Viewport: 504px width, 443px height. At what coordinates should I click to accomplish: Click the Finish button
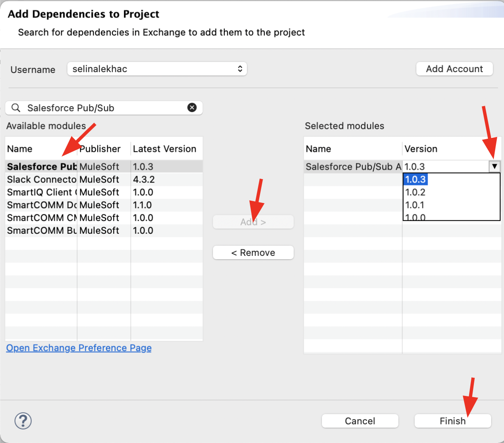pos(453,421)
